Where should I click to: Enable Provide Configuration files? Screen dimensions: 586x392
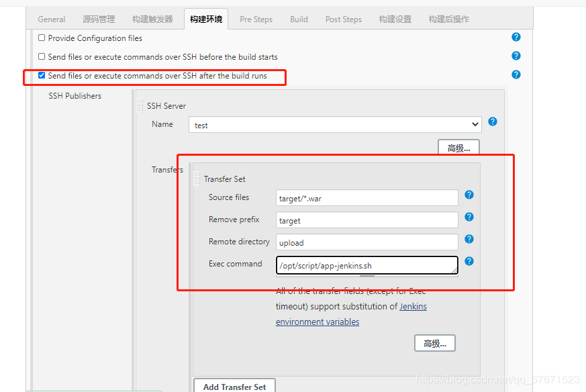[x=41, y=38]
